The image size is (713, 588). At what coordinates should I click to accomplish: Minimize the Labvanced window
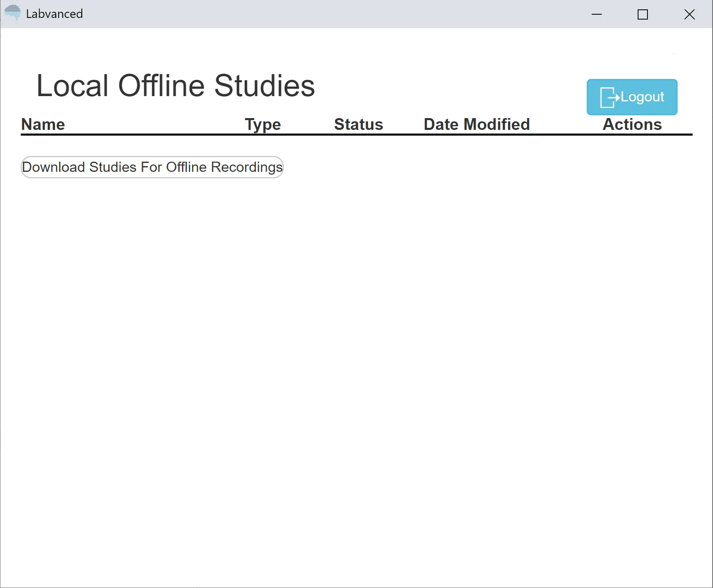coord(597,14)
